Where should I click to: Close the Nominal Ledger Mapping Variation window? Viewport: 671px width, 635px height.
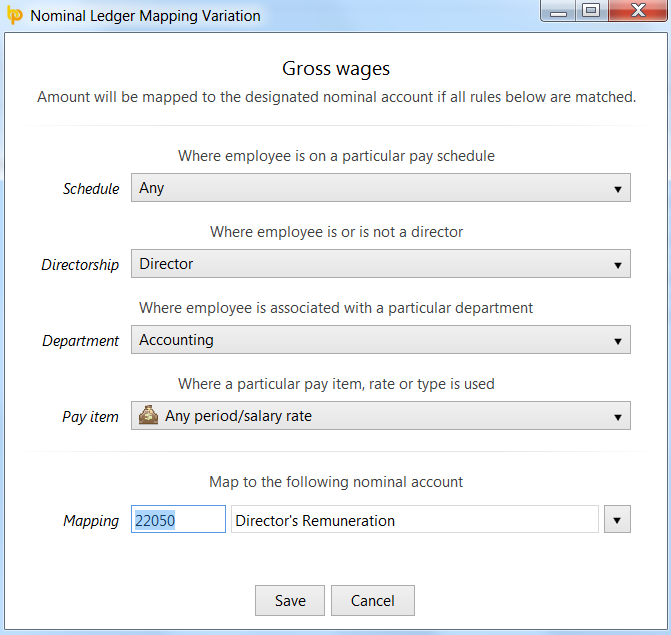pyautogui.click(x=638, y=11)
